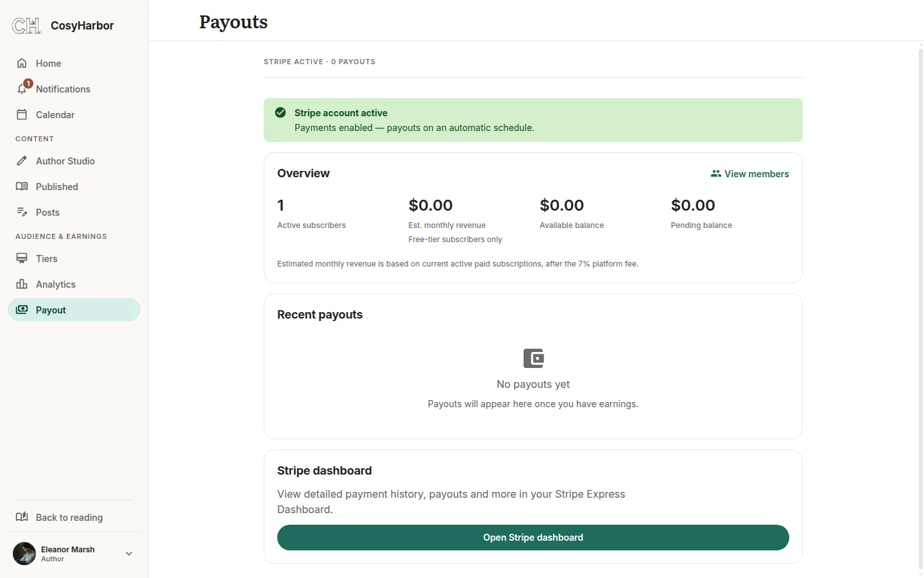Click the Published book icon
The image size is (924, 578).
point(22,186)
